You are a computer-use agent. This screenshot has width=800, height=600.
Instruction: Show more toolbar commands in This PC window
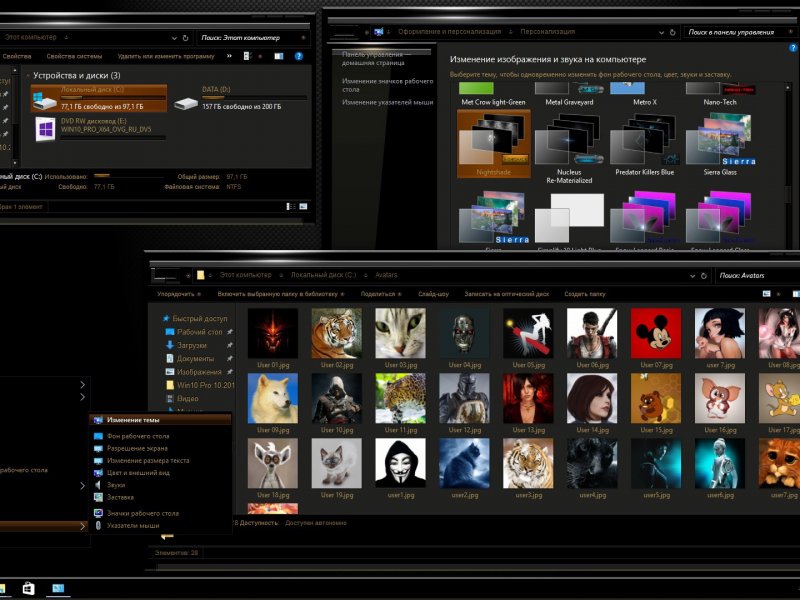[x=229, y=56]
